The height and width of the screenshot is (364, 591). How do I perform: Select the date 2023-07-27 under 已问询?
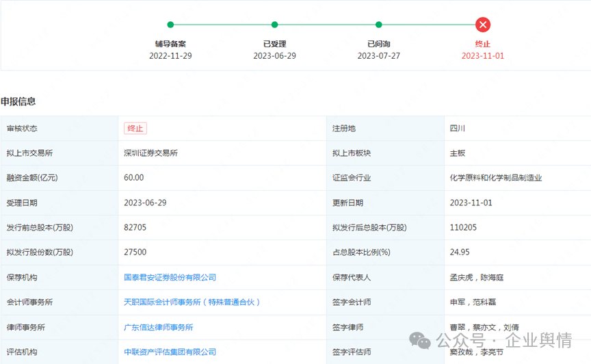click(378, 56)
